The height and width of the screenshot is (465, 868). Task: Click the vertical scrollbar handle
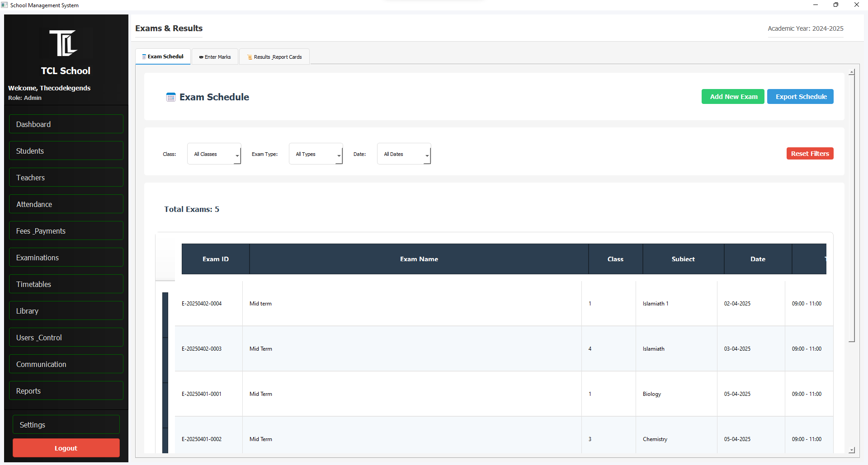852,208
